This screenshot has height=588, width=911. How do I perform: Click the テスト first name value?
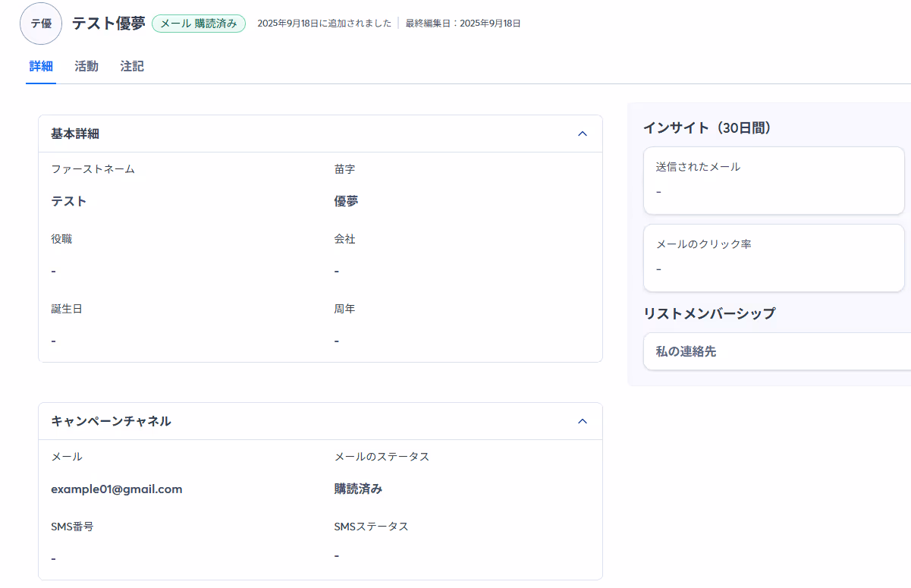tap(69, 201)
